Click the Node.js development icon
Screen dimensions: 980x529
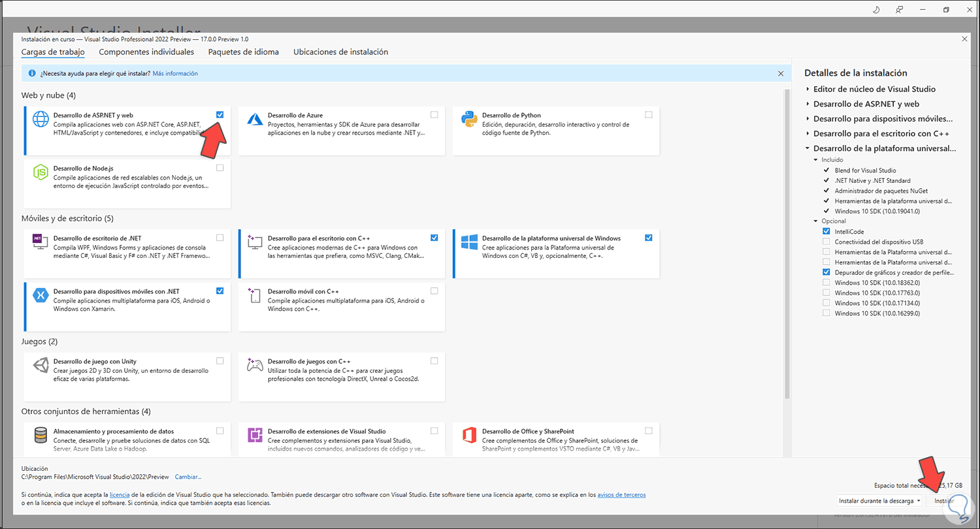(41, 172)
